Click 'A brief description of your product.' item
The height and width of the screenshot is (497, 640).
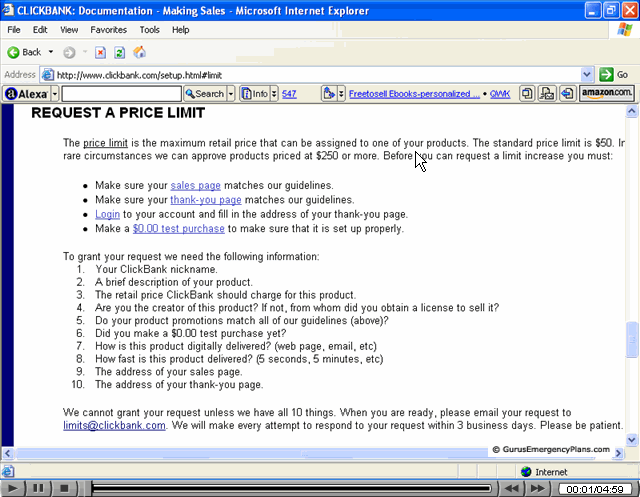[x=174, y=282]
